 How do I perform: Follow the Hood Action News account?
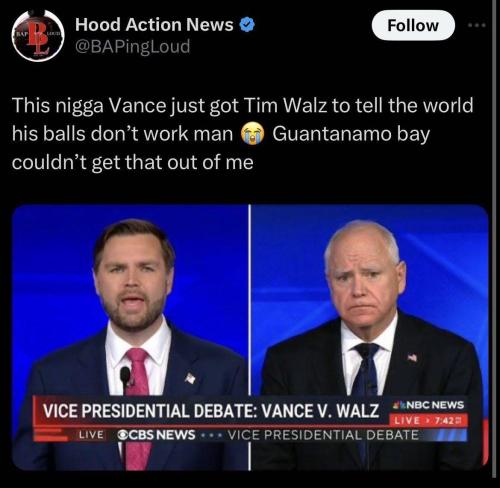[x=413, y=25]
